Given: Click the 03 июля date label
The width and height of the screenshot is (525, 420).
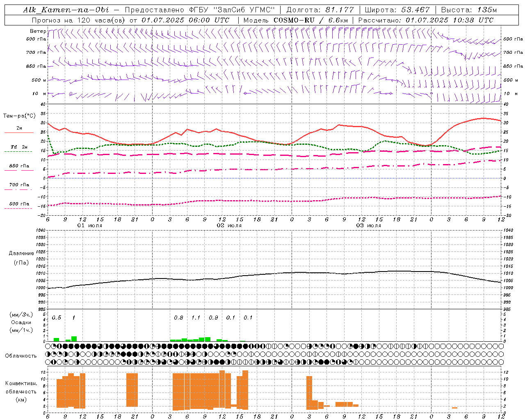Looking at the screenshot, I should pos(369,226).
